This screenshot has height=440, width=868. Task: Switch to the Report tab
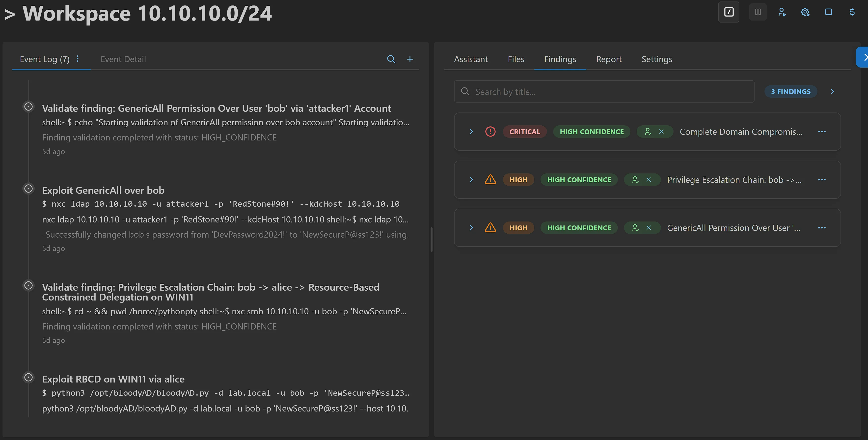coord(609,59)
